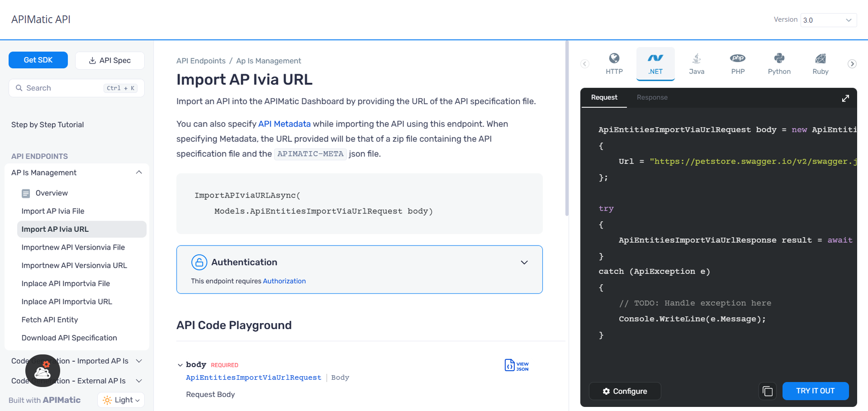868x411 pixels.
Task: Copy the code sample to clipboard
Action: coord(767,391)
